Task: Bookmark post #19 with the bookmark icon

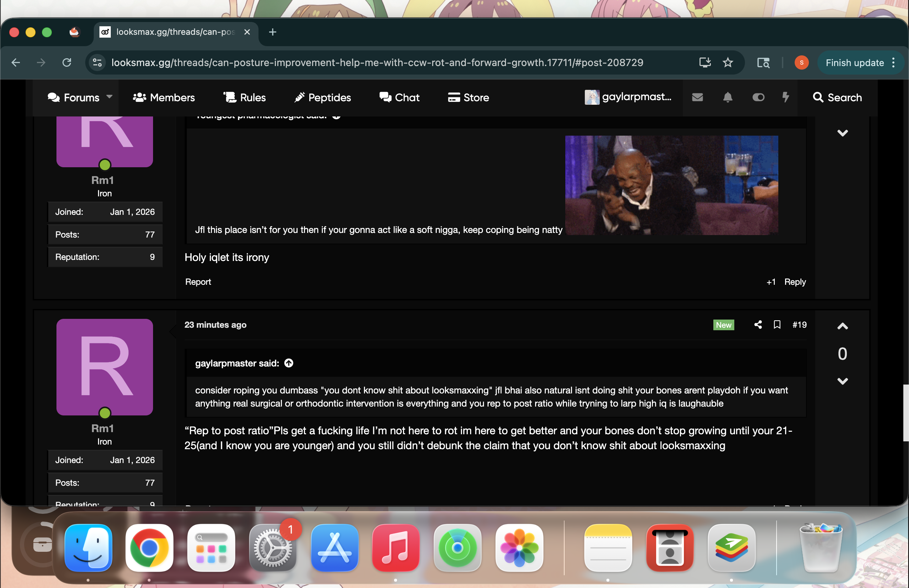Action: (777, 325)
